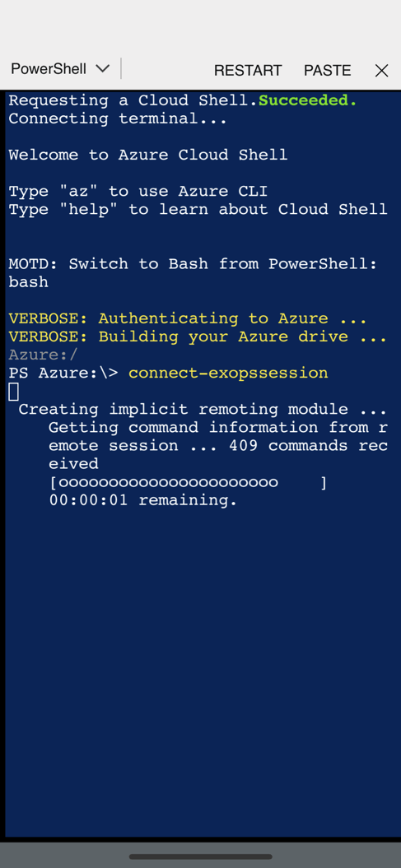This screenshot has height=868, width=401.
Task: Click the hollow terminal cursor block
Action: [13, 392]
